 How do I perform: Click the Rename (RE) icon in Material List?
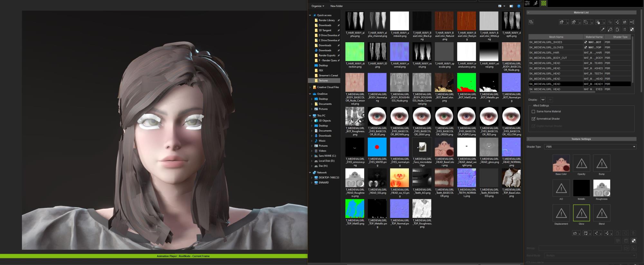pyautogui.click(x=632, y=22)
